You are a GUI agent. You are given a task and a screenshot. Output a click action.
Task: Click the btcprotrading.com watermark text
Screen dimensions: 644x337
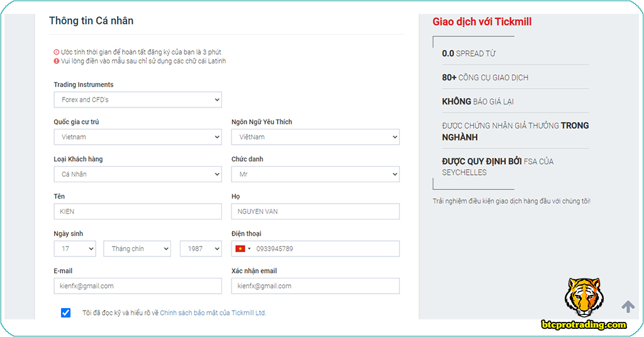coord(584,324)
